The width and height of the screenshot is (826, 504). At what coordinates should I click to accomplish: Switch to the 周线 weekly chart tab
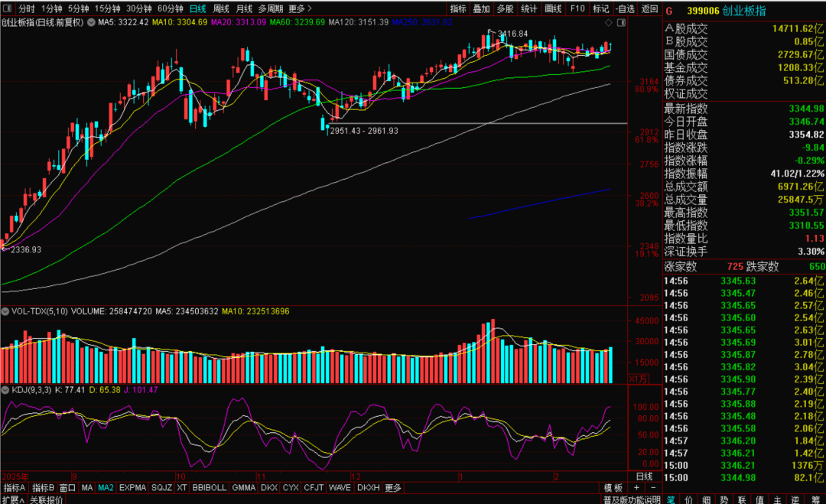[x=221, y=8]
